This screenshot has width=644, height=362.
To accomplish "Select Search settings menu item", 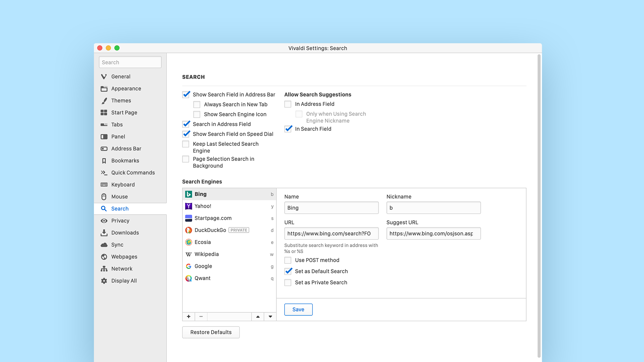I will pyautogui.click(x=120, y=208).
